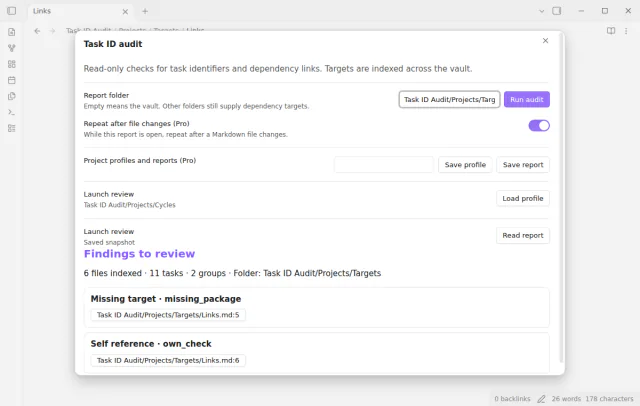Close the Links tab
Viewport: 640px width, 406px height.
(125, 11)
